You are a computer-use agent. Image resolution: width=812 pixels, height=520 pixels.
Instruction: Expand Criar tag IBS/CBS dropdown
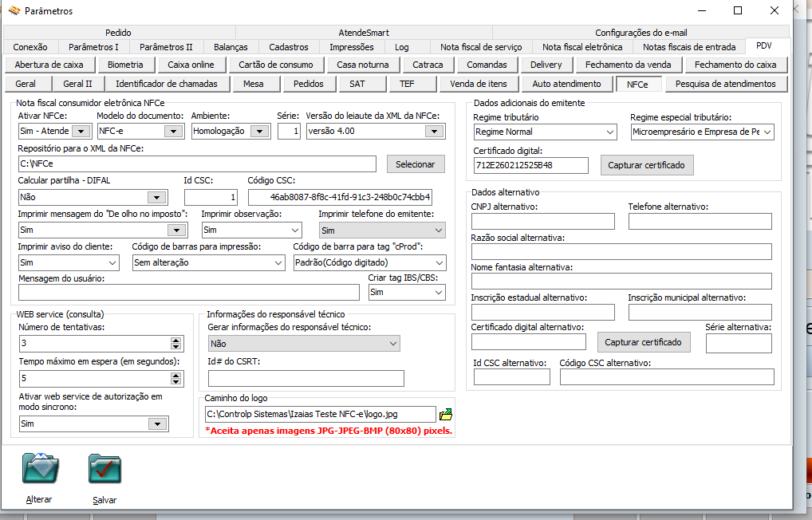point(439,293)
